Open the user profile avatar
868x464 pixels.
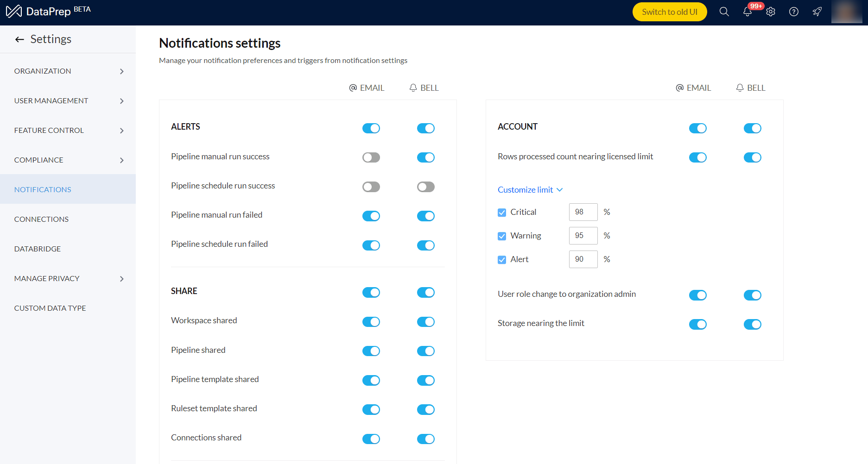click(x=847, y=12)
